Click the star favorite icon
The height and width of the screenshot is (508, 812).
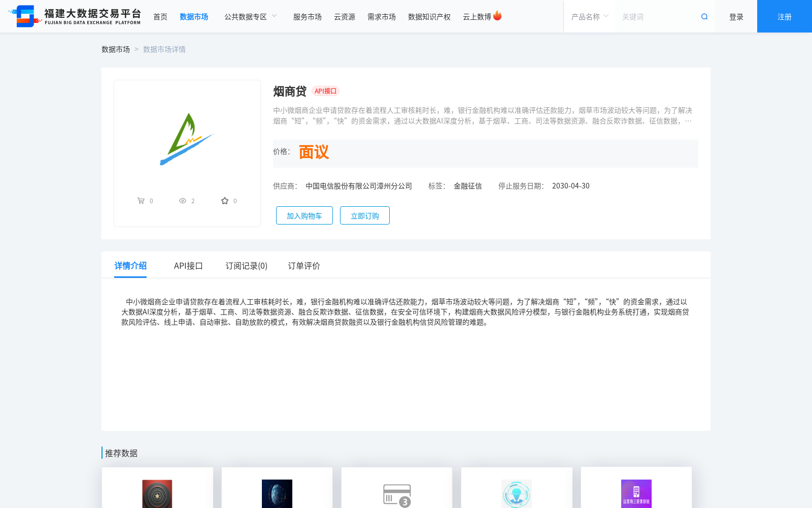(225, 201)
